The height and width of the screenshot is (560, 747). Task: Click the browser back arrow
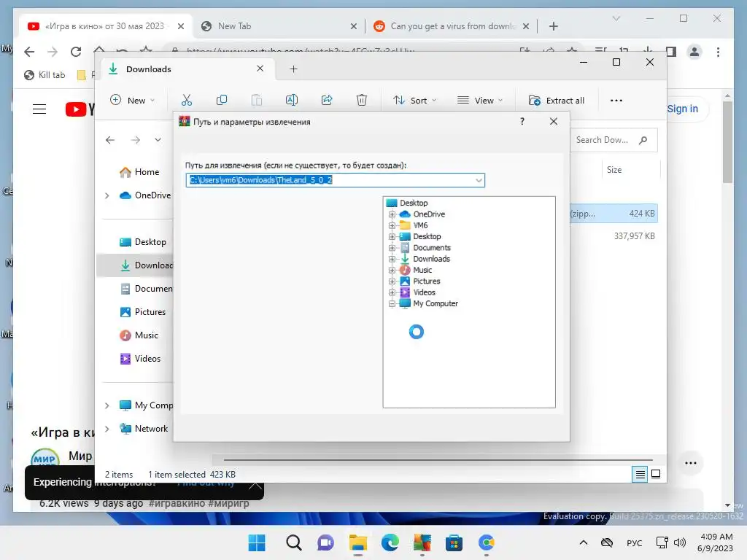click(x=29, y=52)
